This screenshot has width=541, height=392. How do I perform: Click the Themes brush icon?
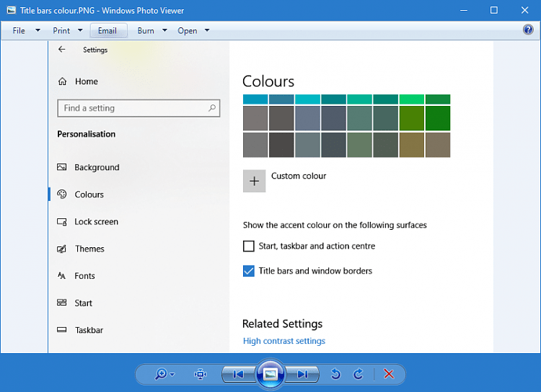pos(62,249)
